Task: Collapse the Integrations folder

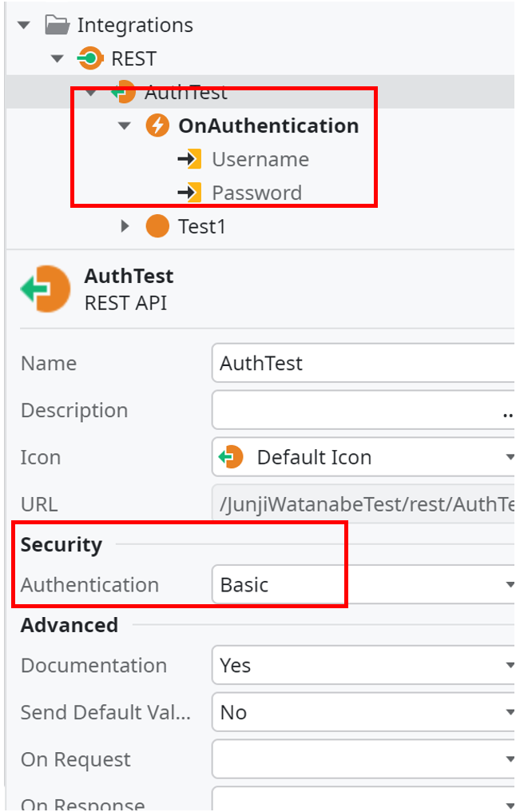Action: [x=22, y=25]
